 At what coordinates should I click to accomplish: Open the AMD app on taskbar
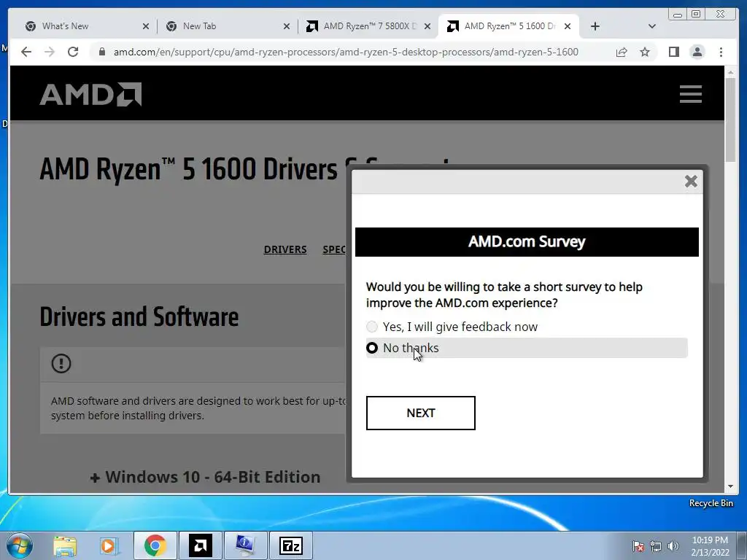pos(200,545)
